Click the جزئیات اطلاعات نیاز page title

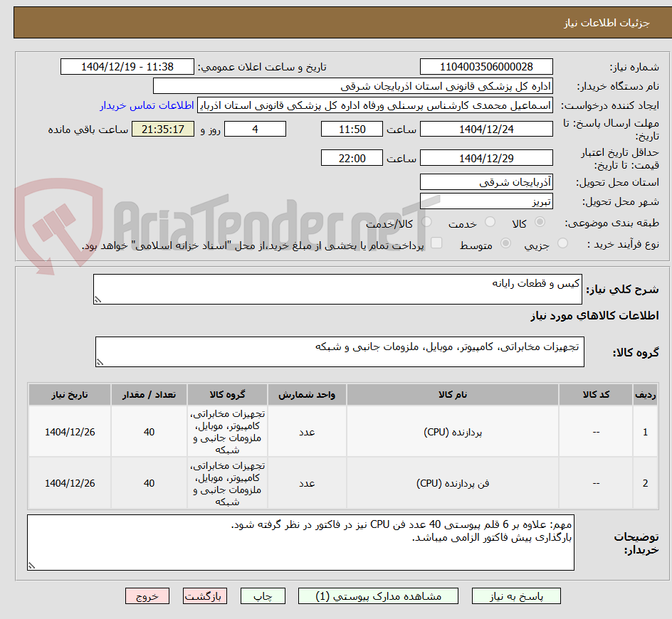click(x=607, y=23)
